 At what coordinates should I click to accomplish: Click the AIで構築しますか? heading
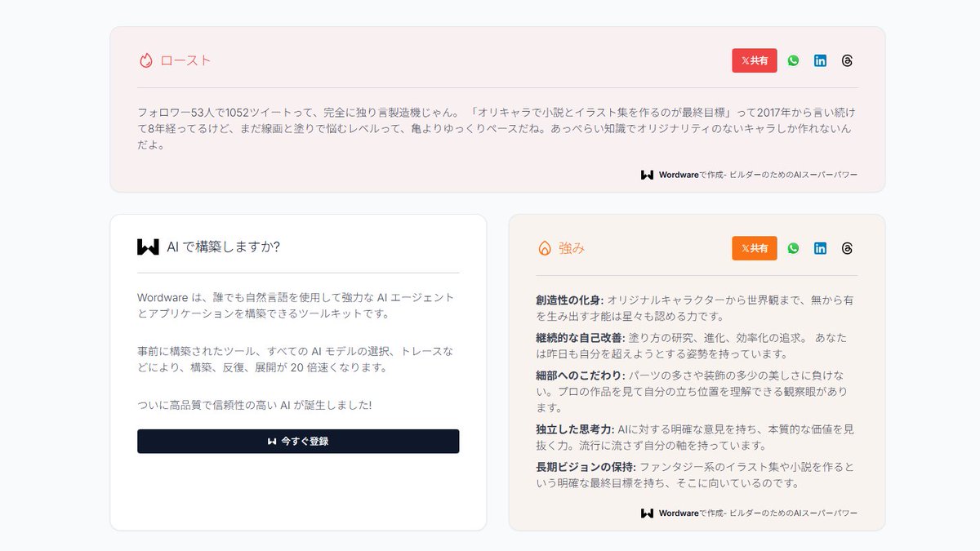(223, 247)
